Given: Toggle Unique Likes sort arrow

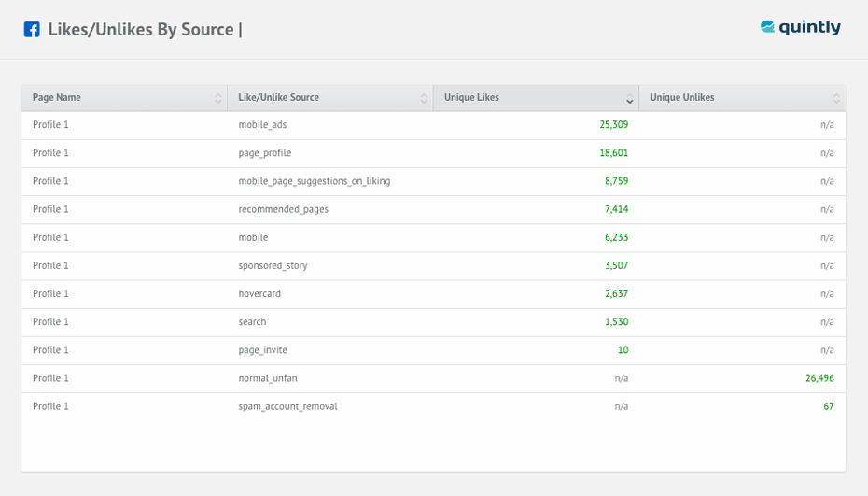Looking at the screenshot, I should tap(629, 98).
